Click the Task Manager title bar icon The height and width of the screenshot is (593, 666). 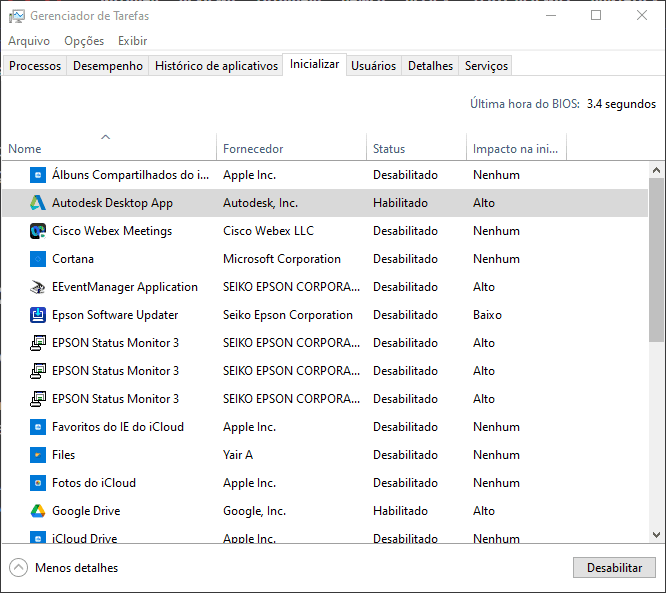point(17,16)
